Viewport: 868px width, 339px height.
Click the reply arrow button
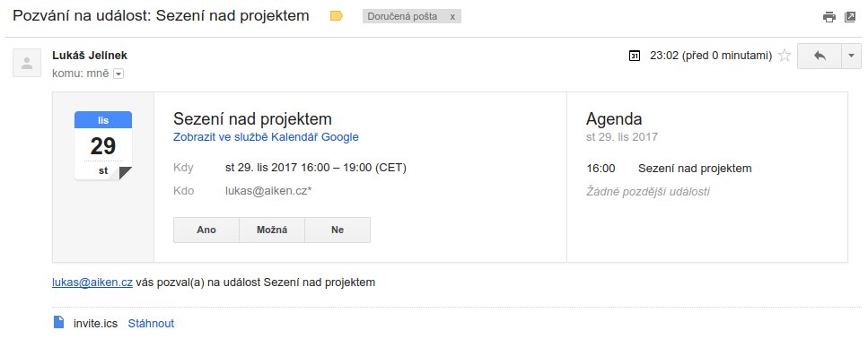coord(820,56)
